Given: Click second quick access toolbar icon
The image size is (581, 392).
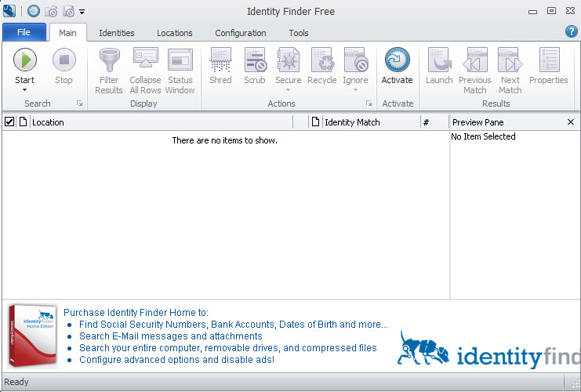Looking at the screenshot, I should [51, 12].
